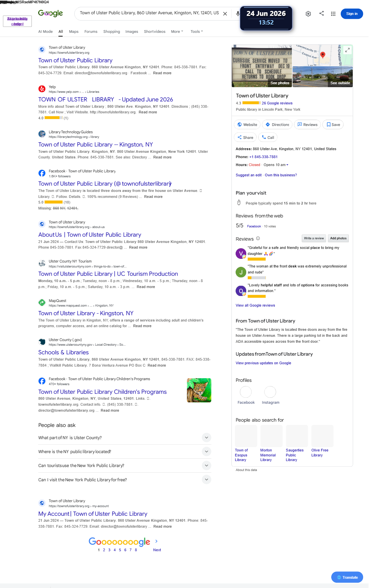The width and height of the screenshot is (373, 588).
Task: Click the Add photos button
Action: 338,238
